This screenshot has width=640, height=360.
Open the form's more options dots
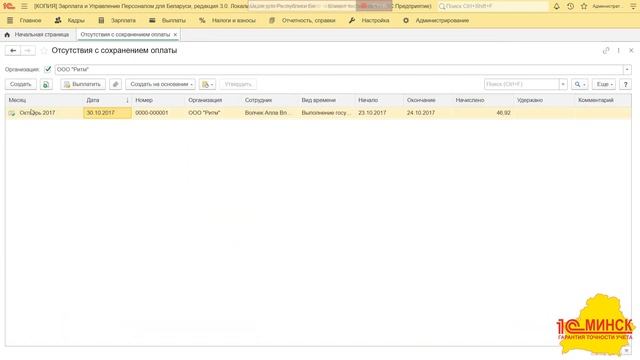coord(619,51)
